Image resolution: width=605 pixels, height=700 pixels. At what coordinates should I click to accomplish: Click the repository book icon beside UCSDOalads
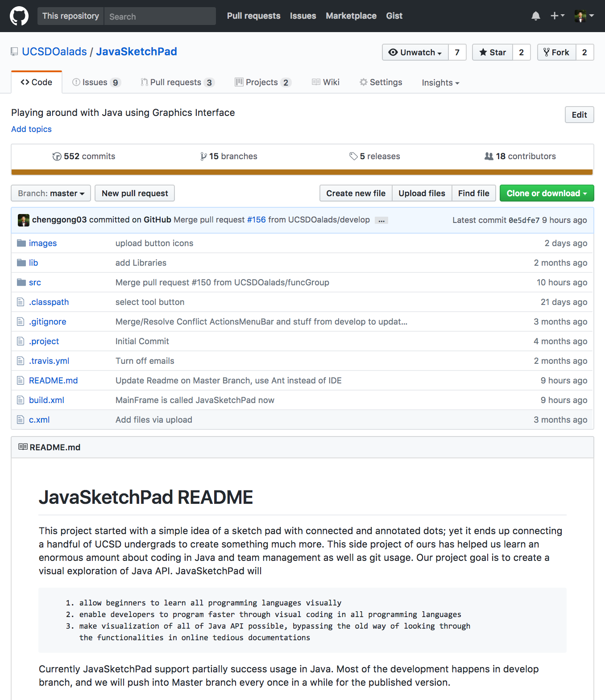15,52
